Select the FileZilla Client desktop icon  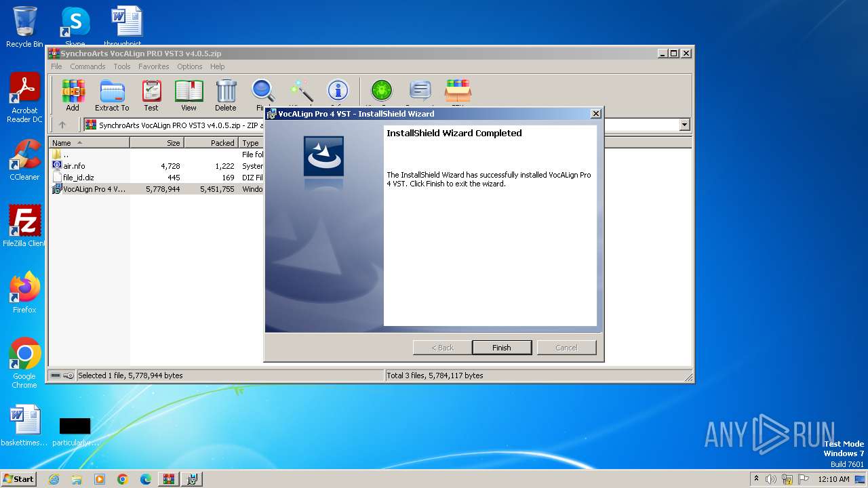(24, 226)
